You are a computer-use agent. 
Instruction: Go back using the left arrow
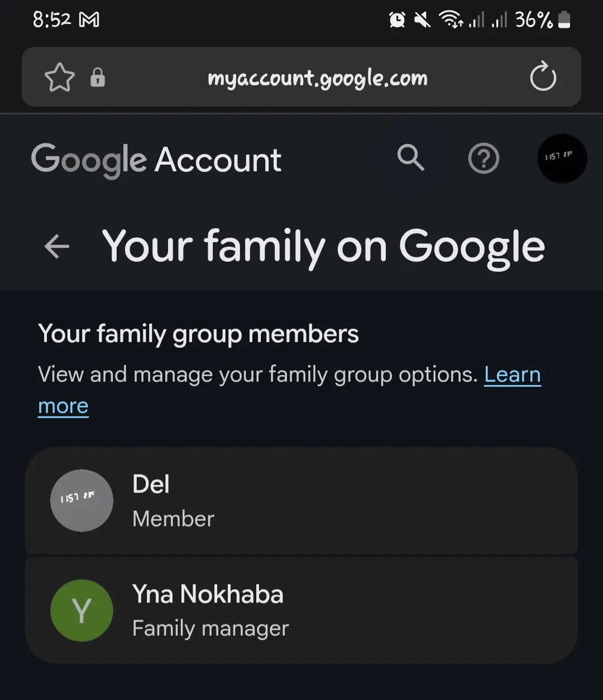[x=56, y=246]
